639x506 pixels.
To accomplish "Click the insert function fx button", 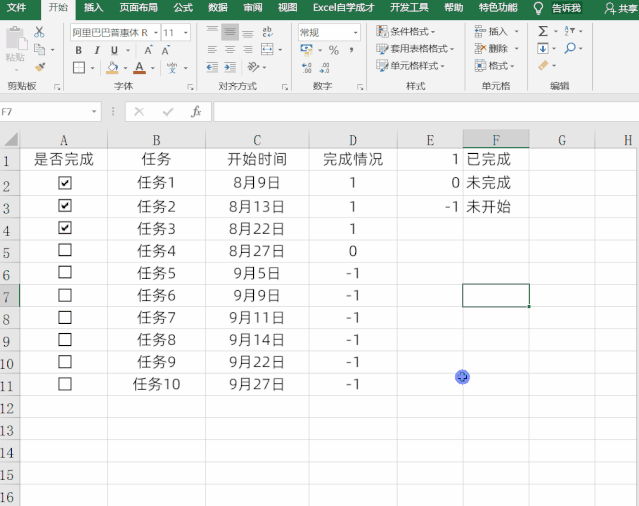I will 196,112.
